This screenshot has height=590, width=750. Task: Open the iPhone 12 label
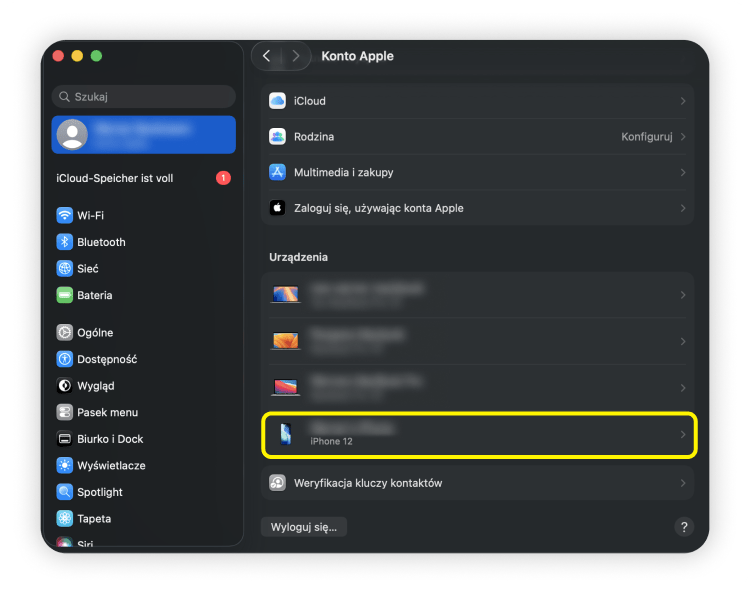(x=331, y=441)
